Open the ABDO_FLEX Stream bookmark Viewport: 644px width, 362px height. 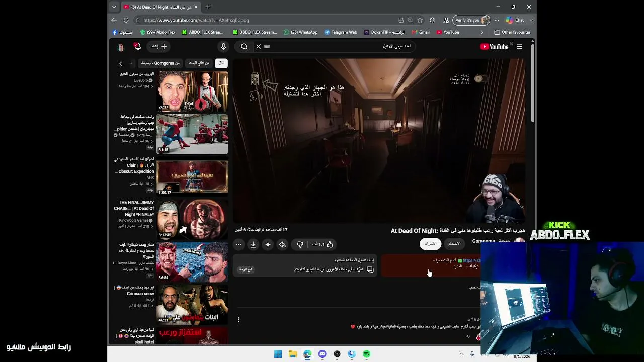coord(202,32)
